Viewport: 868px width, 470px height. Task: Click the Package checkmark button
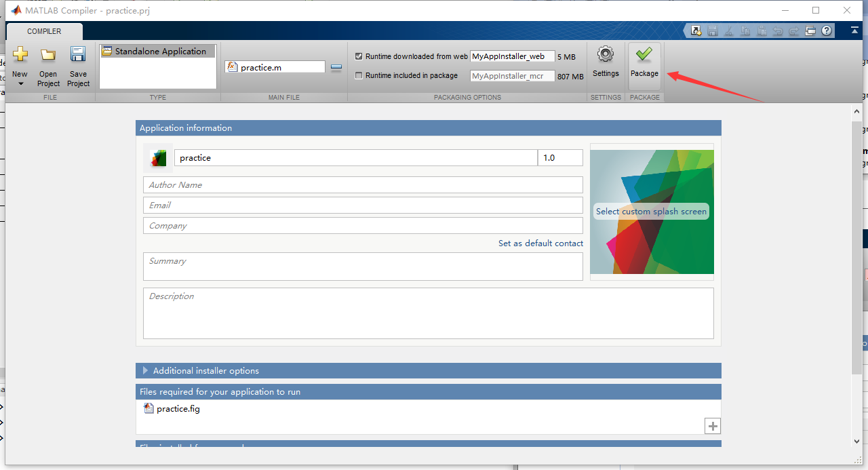point(644,66)
